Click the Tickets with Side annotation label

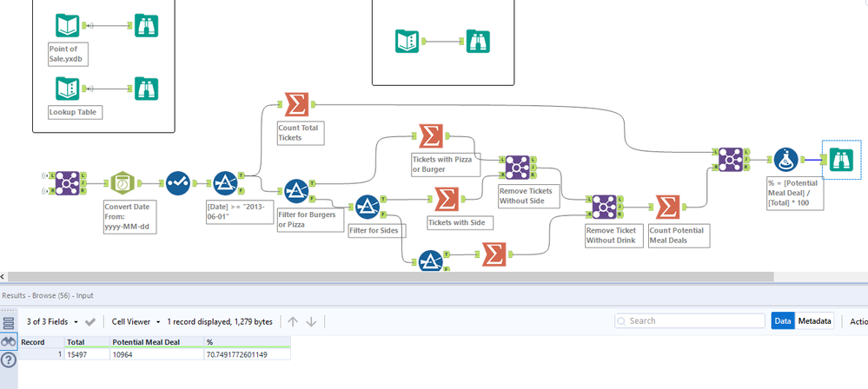coord(460,222)
